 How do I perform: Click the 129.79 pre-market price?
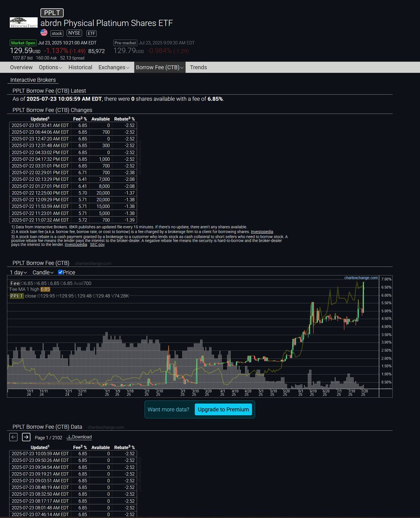(129, 51)
